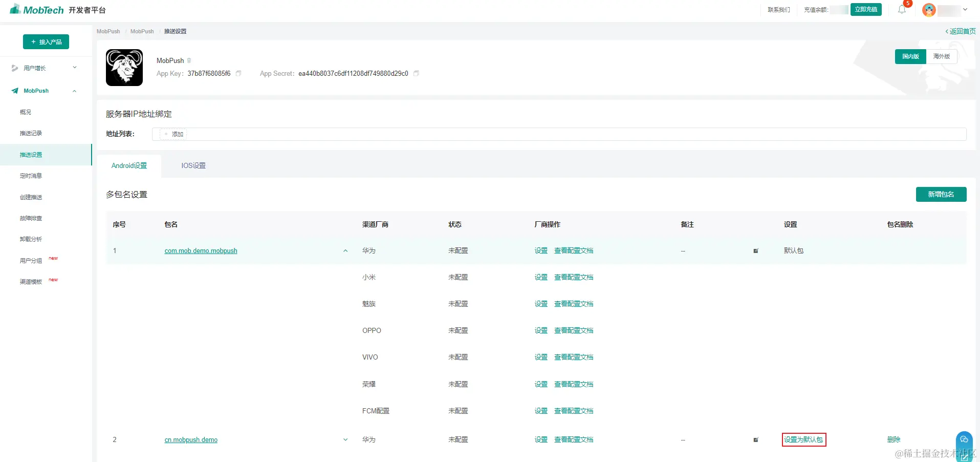Edit remark for com.mob.demo.mobpush row
The height and width of the screenshot is (462, 980).
click(x=756, y=251)
